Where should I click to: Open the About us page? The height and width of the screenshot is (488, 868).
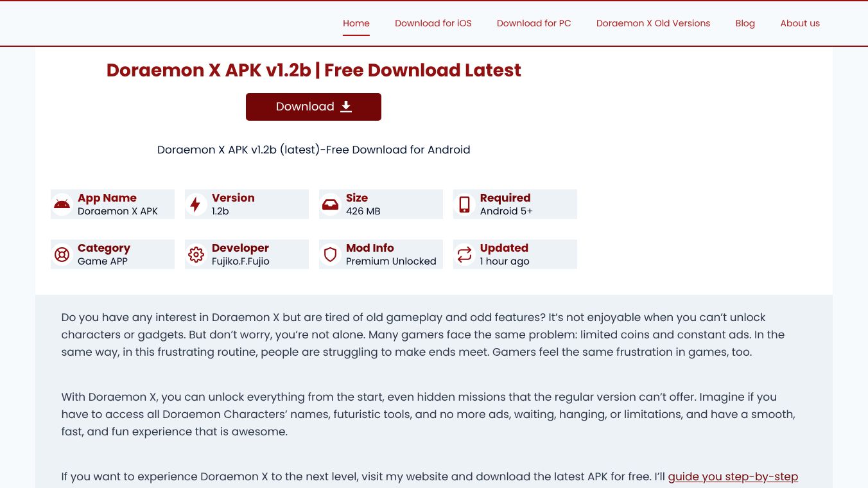pos(800,23)
